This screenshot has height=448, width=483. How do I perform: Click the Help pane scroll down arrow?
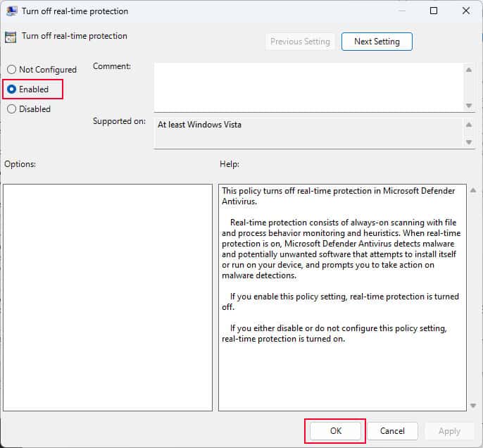[x=473, y=406]
